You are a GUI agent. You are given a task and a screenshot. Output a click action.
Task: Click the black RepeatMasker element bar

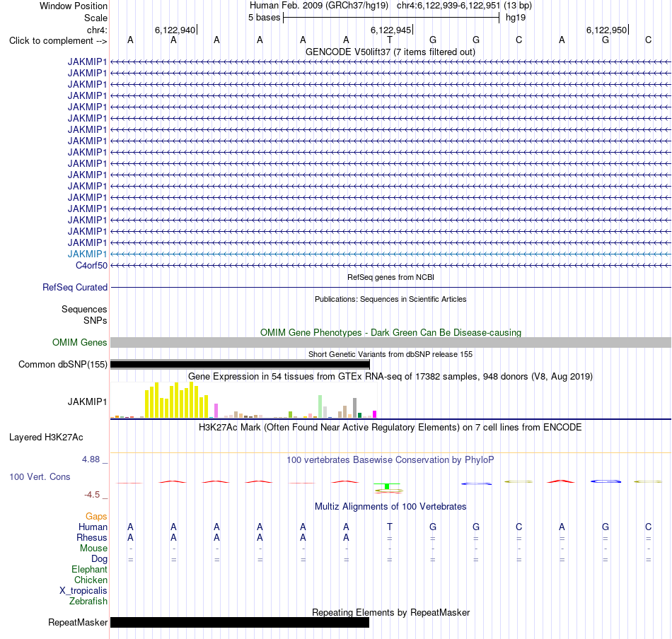click(240, 622)
